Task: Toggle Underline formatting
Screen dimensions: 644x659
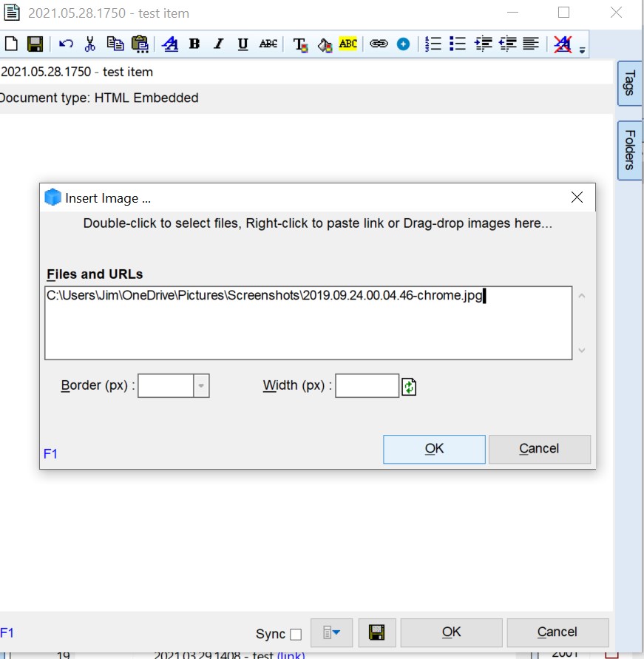Action: tap(243, 44)
